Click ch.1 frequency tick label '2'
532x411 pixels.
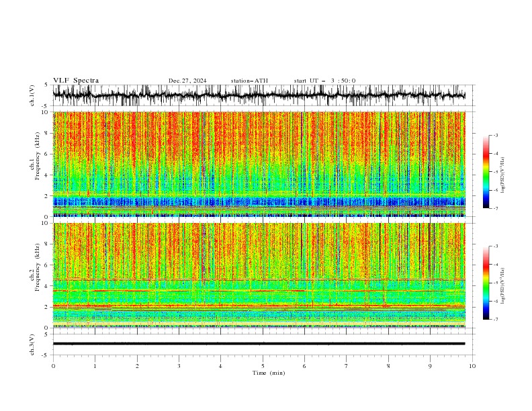[47, 195]
